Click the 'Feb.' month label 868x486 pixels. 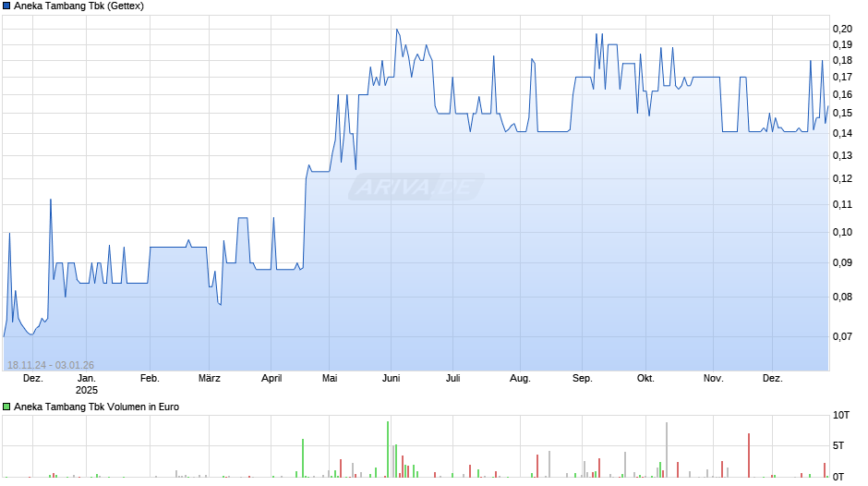pyautogui.click(x=150, y=379)
